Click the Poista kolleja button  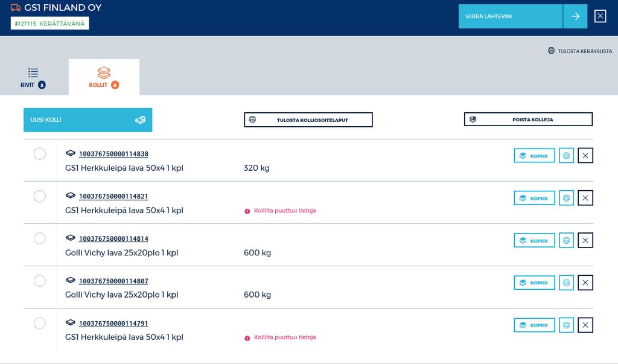click(x=528, y=120)
